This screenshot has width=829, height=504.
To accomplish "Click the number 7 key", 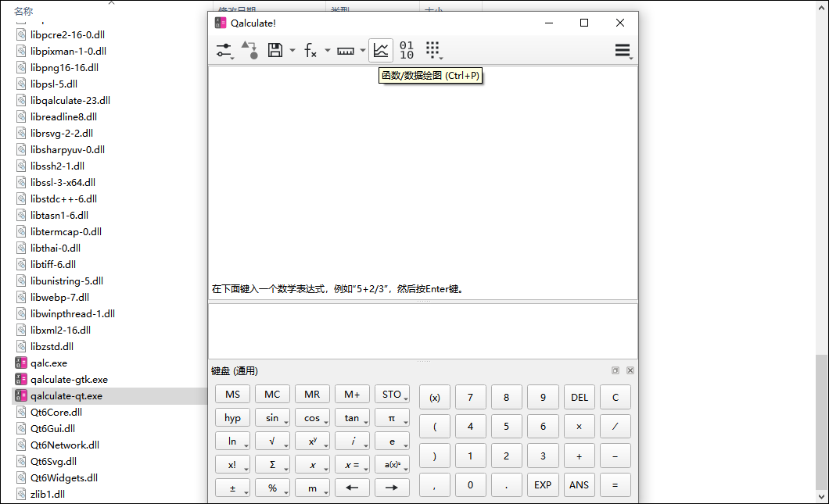I will coord(471,397).
